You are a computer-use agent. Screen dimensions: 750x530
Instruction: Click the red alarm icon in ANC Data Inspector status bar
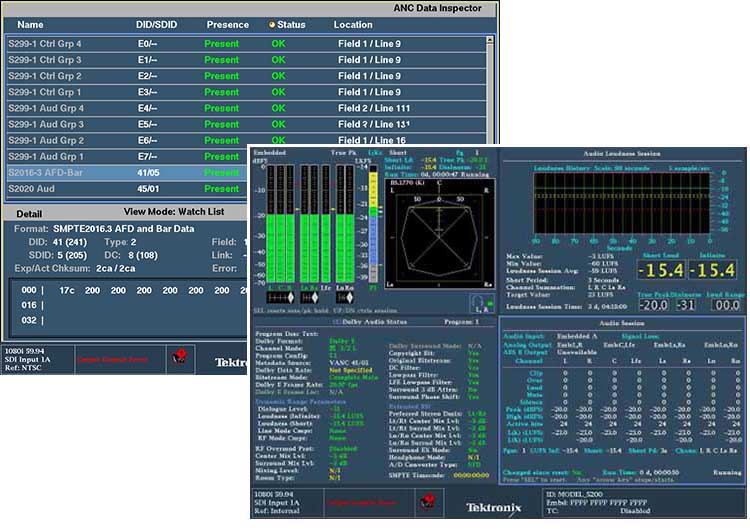pyautogui.click(x=180, y=357)
